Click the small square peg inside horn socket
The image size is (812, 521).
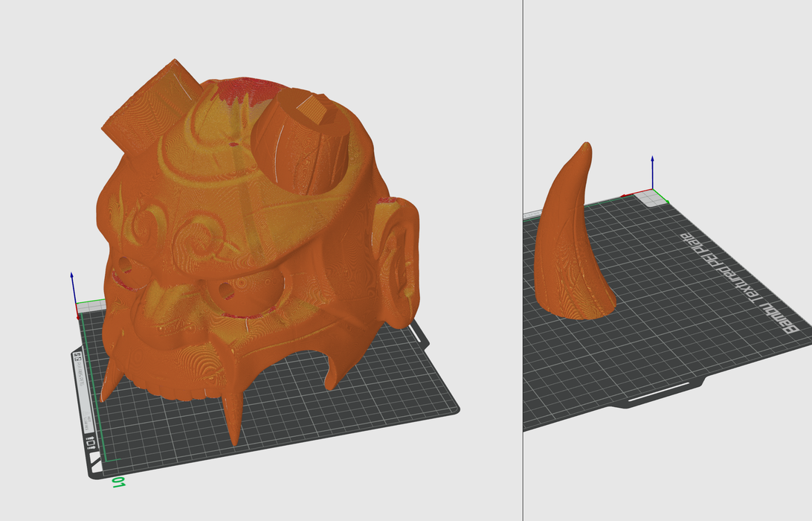(317, 112)
